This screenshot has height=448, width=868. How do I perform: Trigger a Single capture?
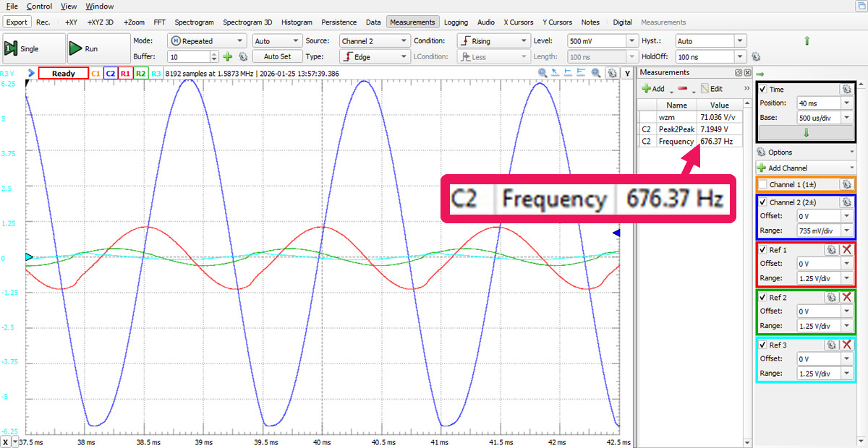click(x=22, y=48)
